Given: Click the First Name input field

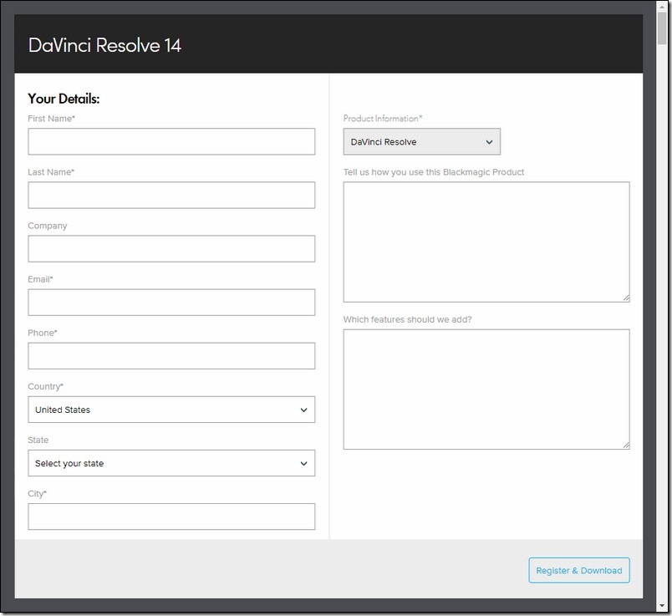Looking at the screenshot, I should point(171,141).
